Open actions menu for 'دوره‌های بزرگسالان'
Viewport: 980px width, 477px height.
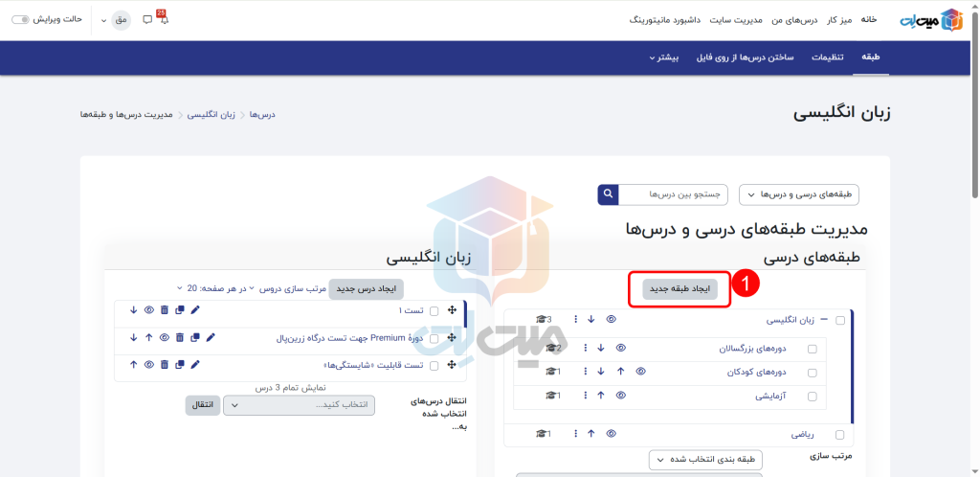pos(585,349)
